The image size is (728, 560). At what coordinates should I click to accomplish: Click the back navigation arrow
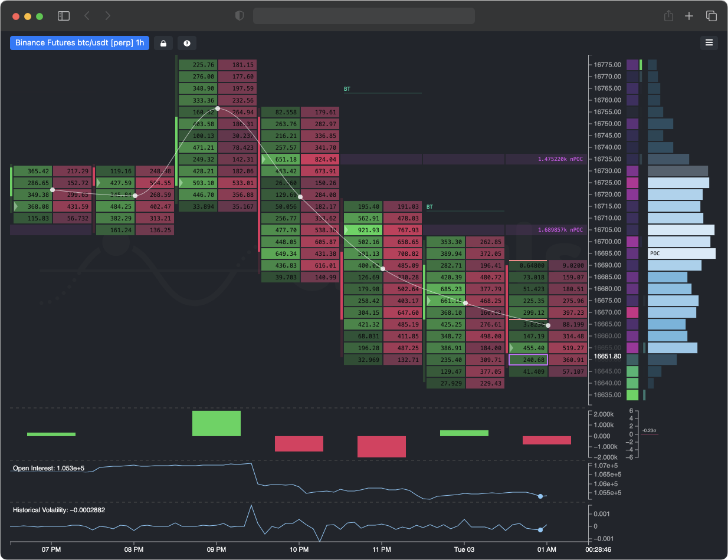pos(87,16)
